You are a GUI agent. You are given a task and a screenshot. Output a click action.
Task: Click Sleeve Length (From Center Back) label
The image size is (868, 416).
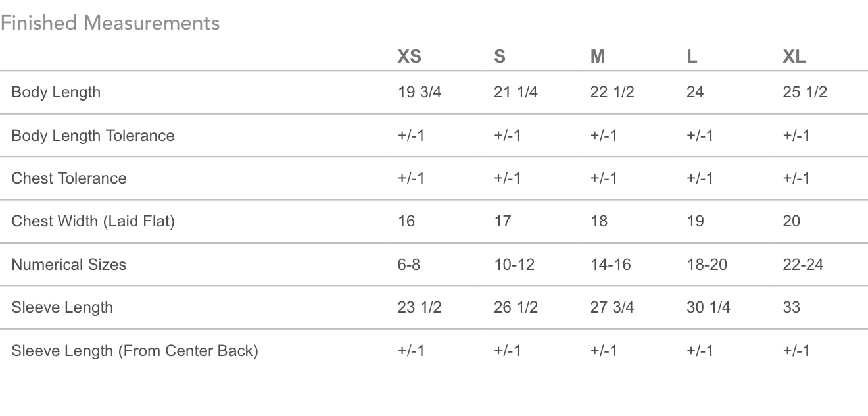coord(135,351)
